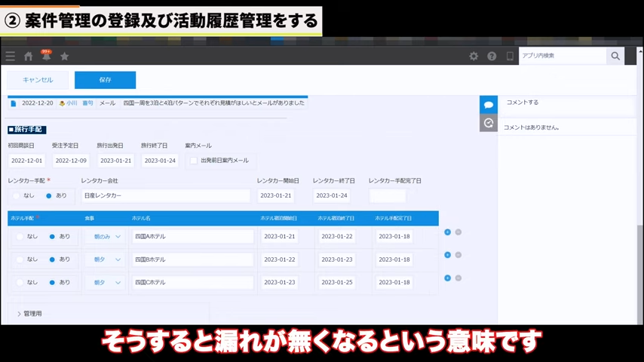The width and height of the screenshot is (644, 362).
Task: Select なし for レンタカー手配
Action: pyautogui.click(x=17, y=195)
